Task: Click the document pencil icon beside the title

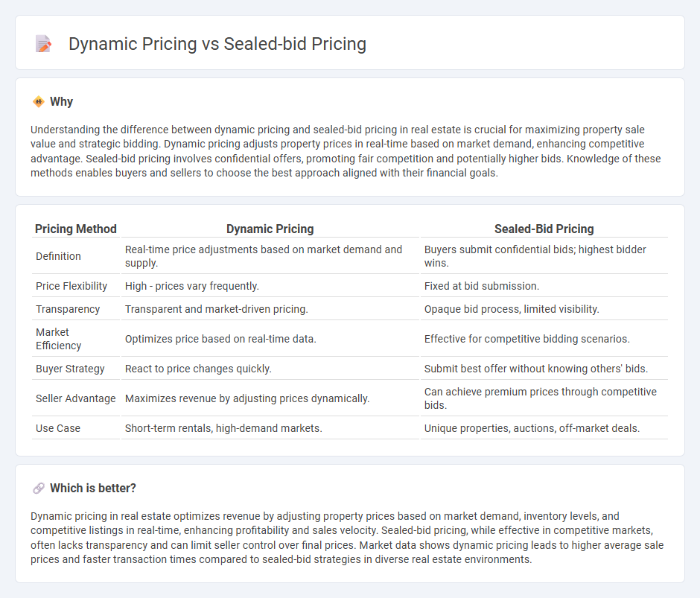Action: tap(43, 44)
